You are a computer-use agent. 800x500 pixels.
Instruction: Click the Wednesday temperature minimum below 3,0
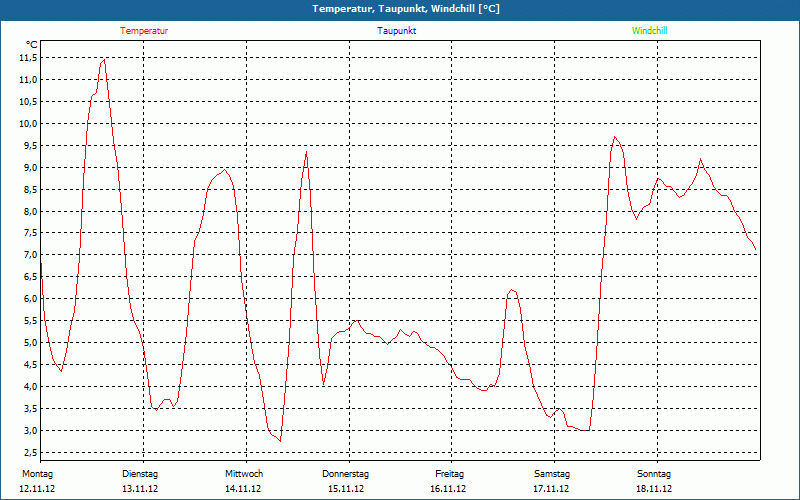[280, 441]
